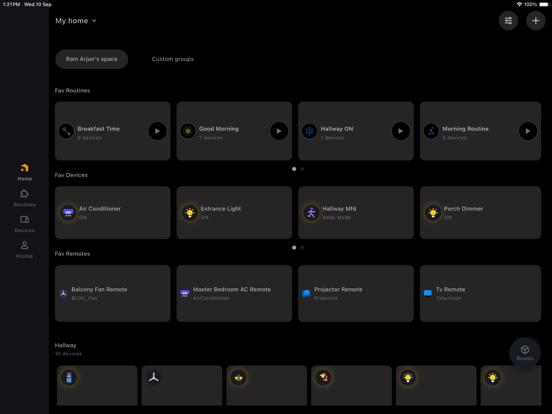
Task: Open the Devices section in sidebar
Action: click(x=24, y=224)
